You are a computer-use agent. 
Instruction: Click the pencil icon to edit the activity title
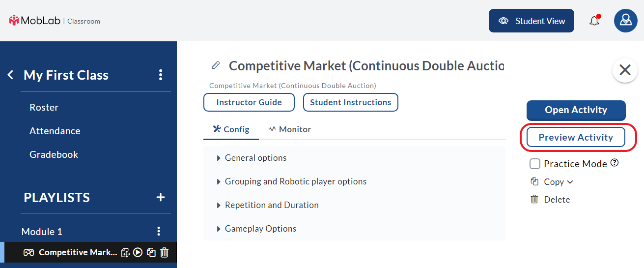tap(215, 65)
